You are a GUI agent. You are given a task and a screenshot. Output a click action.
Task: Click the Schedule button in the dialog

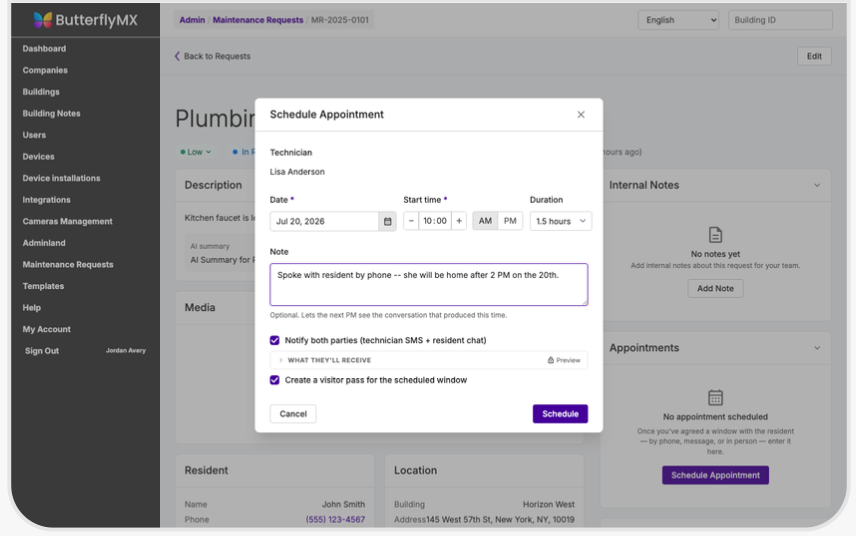tap(560, 414)
